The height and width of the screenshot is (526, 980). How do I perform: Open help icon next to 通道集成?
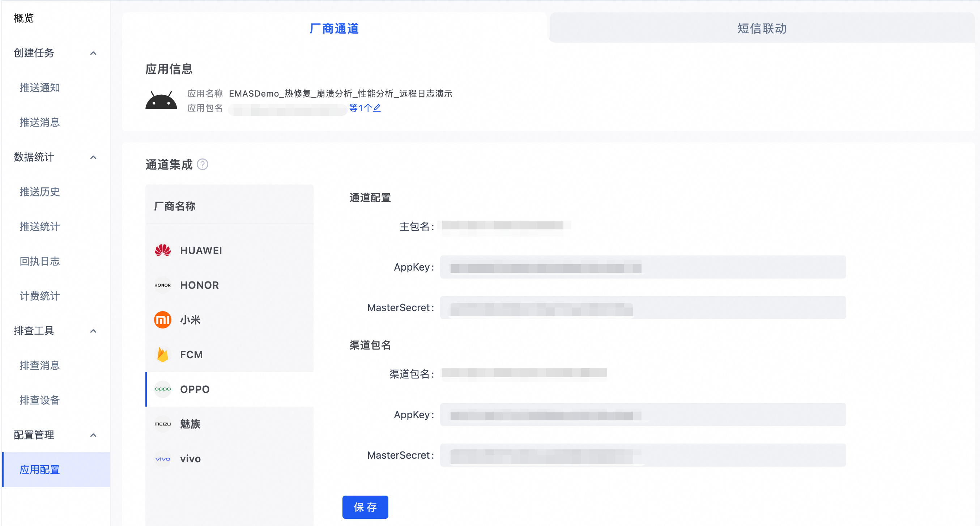(x=203, y=165)
